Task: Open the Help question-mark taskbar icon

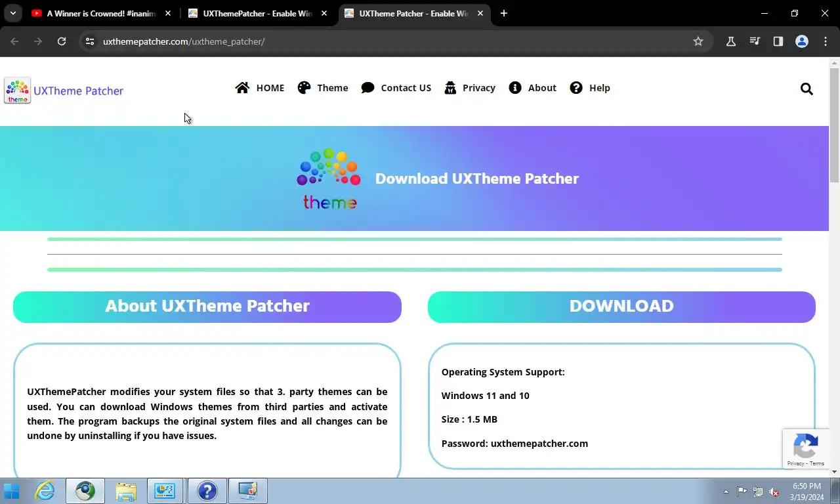Action: [207, 491]
